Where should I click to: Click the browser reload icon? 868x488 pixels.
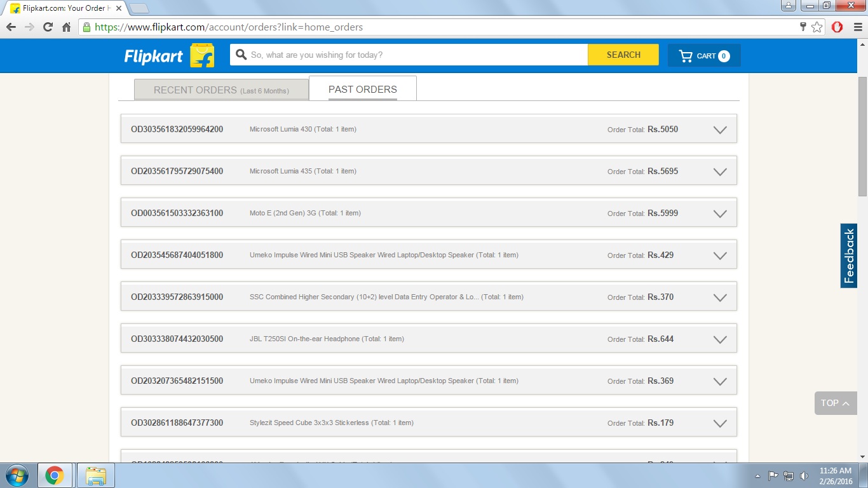(x=48, y=27)
